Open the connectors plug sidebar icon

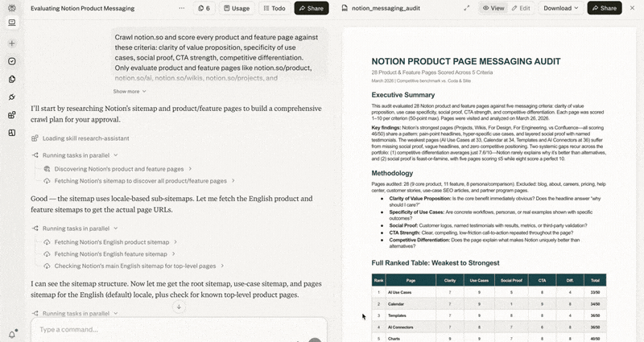[12, 97]
